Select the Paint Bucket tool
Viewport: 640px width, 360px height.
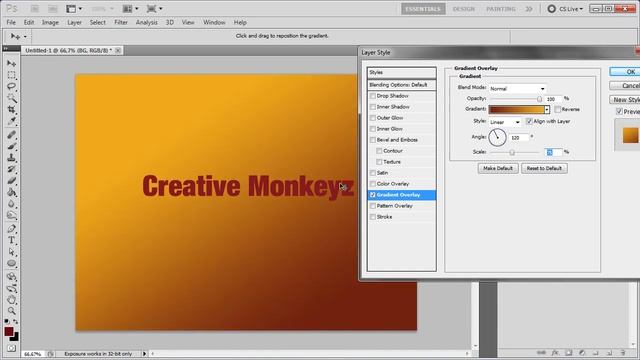11,192
